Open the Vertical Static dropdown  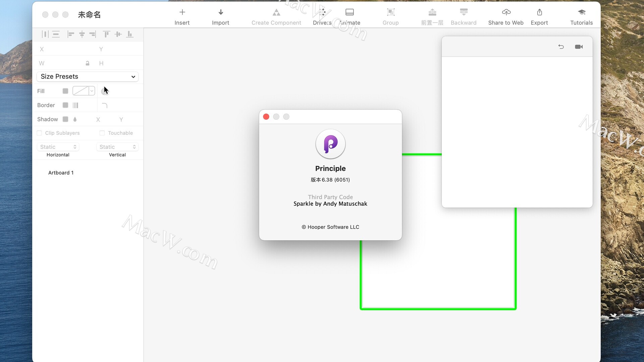(117, 147)
